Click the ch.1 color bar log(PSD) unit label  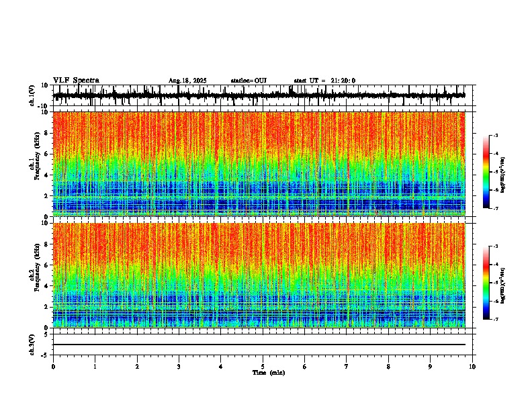503,175
